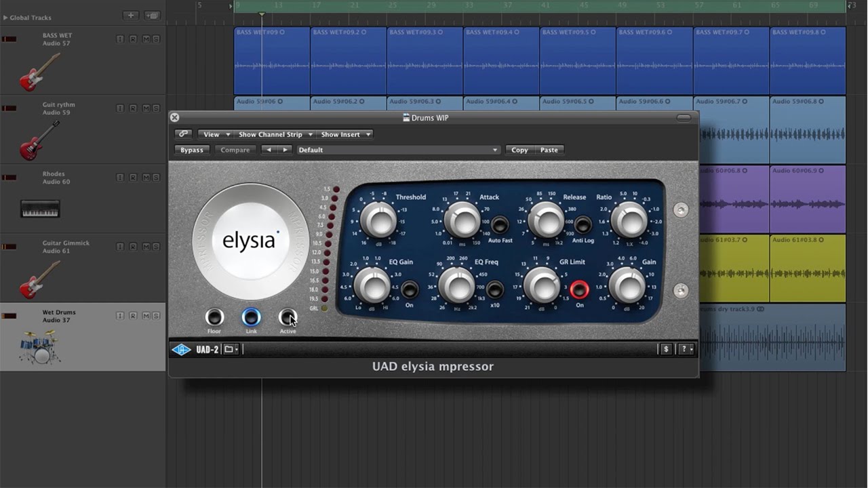
Task: Go to previous preset with left arrow
Action: [269, 150]
